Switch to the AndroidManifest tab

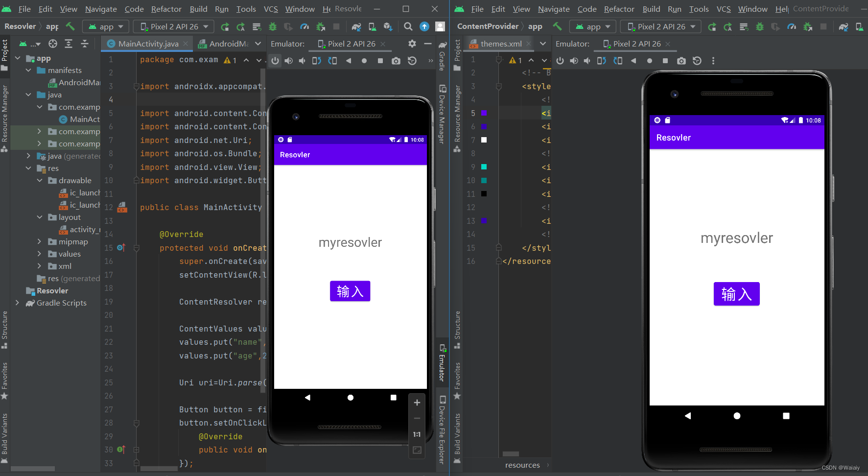(x=229, y=44)
